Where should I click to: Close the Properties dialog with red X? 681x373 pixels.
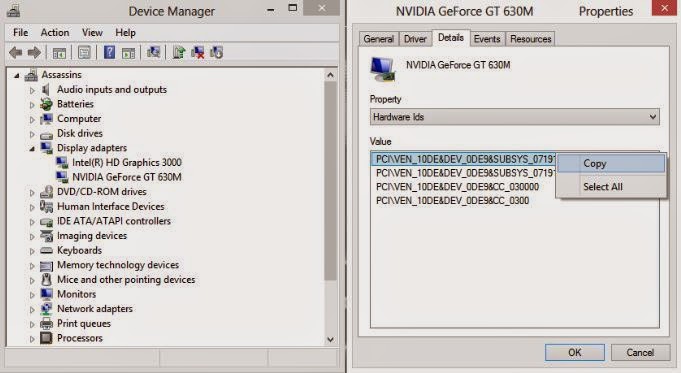click(664, 8)
